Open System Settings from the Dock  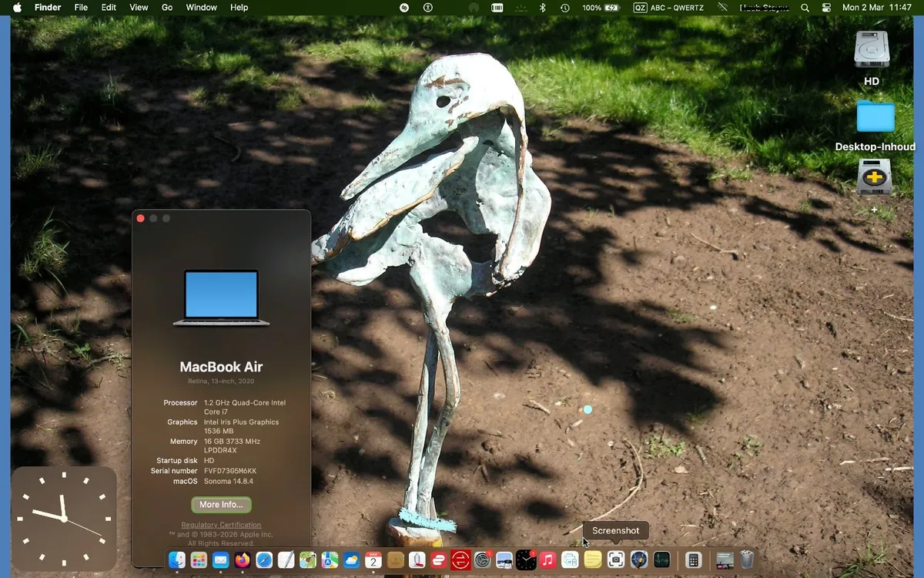483,560
